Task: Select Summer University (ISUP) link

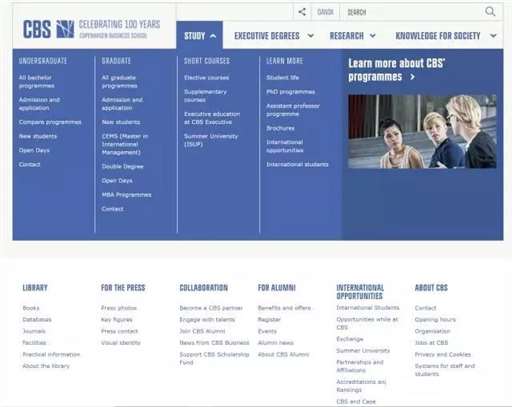Action: 211,140
